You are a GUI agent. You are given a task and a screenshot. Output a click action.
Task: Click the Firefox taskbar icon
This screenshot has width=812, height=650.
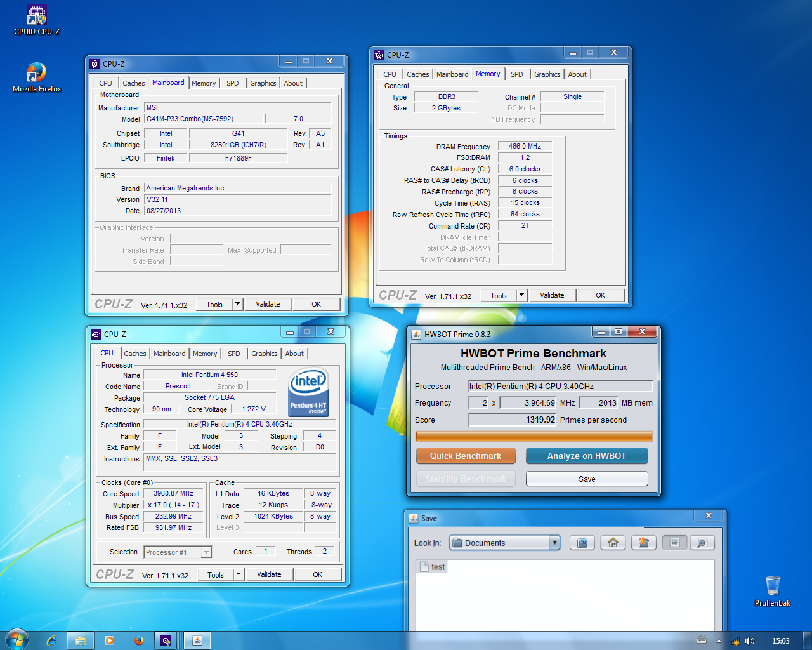pyautogui.click(x=138, y=640)
